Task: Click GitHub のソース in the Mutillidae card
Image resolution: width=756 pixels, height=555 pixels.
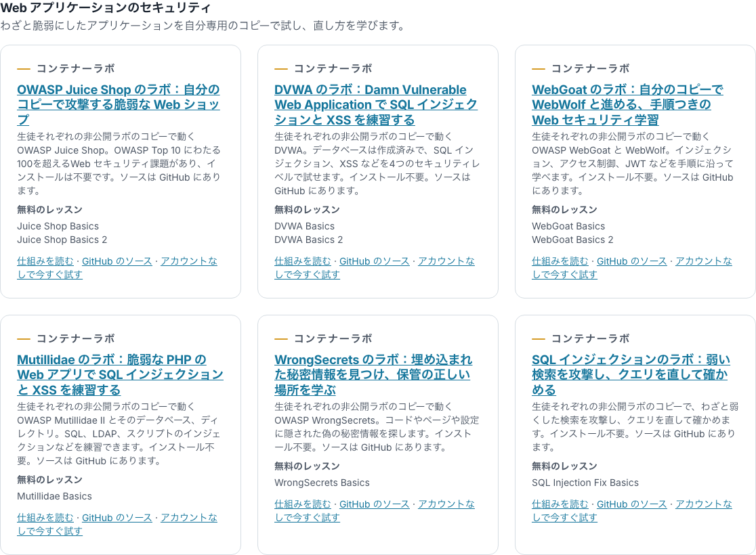Action: 117,518
